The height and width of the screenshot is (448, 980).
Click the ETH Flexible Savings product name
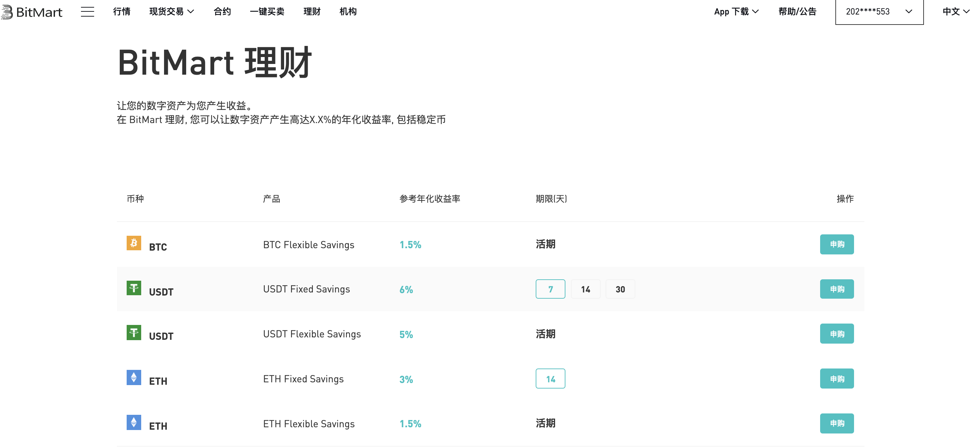coord(309,424)
